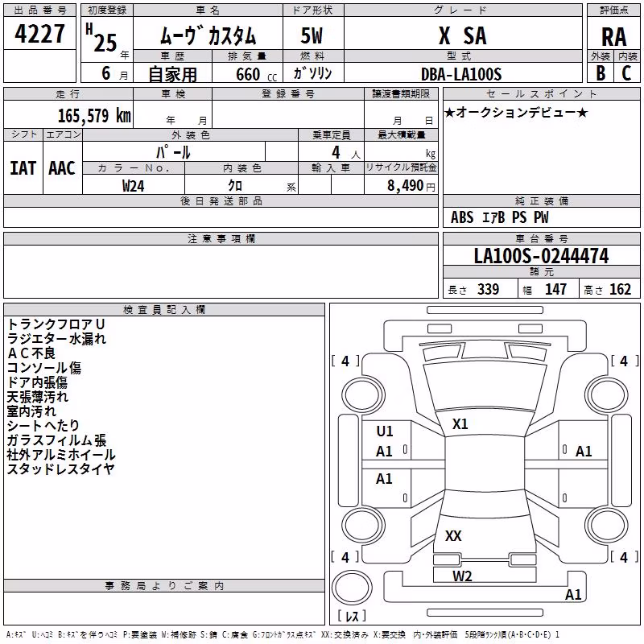This screenshot has height=644, width=644.
Task: Click the registration month 6月
Action: [114, 73]
